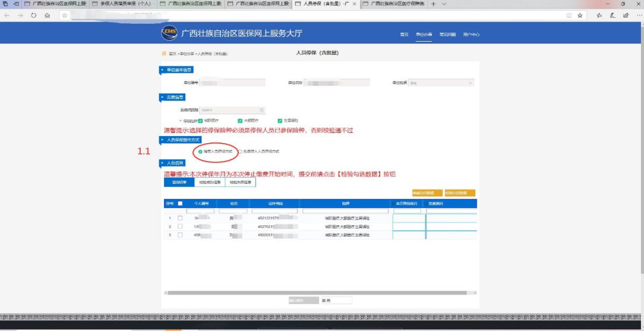The width and height of the screenshot is (644, 331).
Task: Click the 重置 button at bottom
Action: coord(336,301)
